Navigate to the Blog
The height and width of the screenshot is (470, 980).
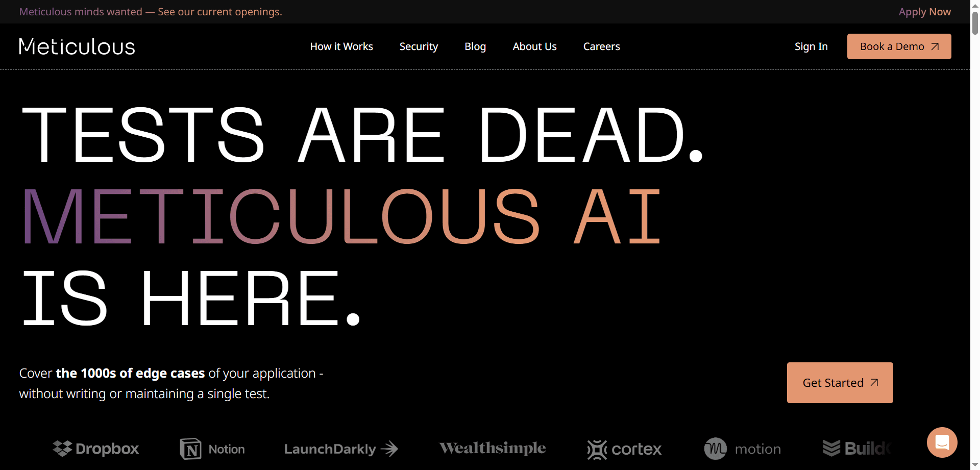click(x=475, y=46)
